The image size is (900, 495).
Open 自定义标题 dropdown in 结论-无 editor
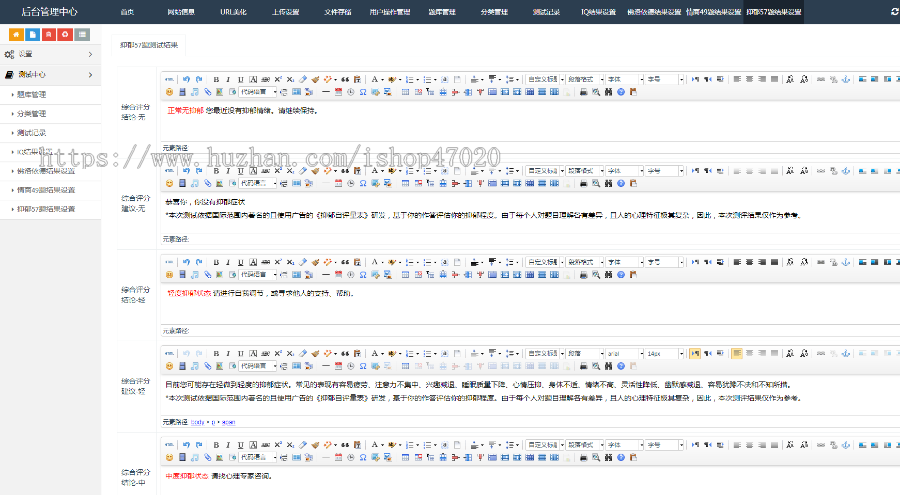(545, 79)
